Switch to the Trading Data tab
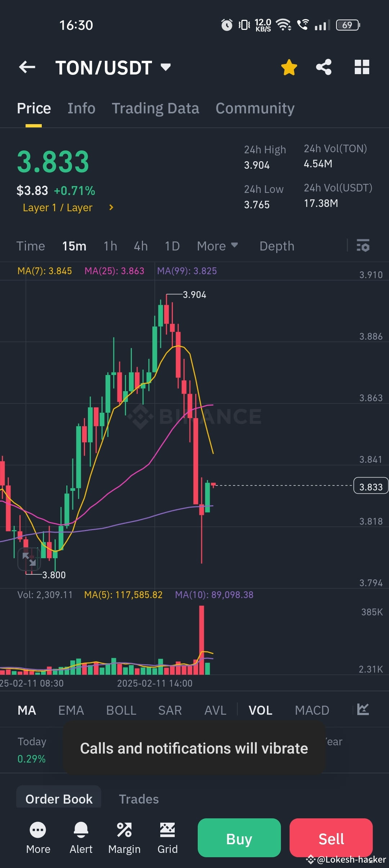The width and height of the screenshot is (389, 868). pyautogui.click(x=155, y=108)
